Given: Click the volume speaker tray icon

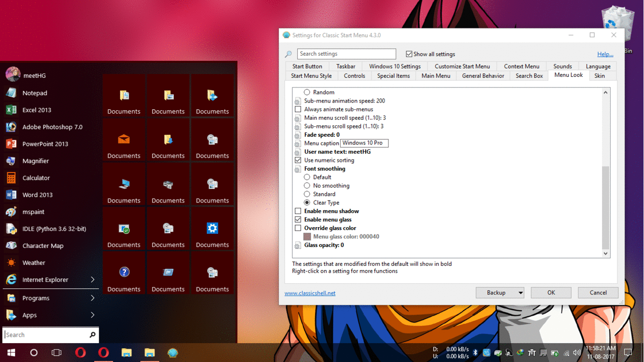Looking at the screenshot, I should [x=576, y=353].
